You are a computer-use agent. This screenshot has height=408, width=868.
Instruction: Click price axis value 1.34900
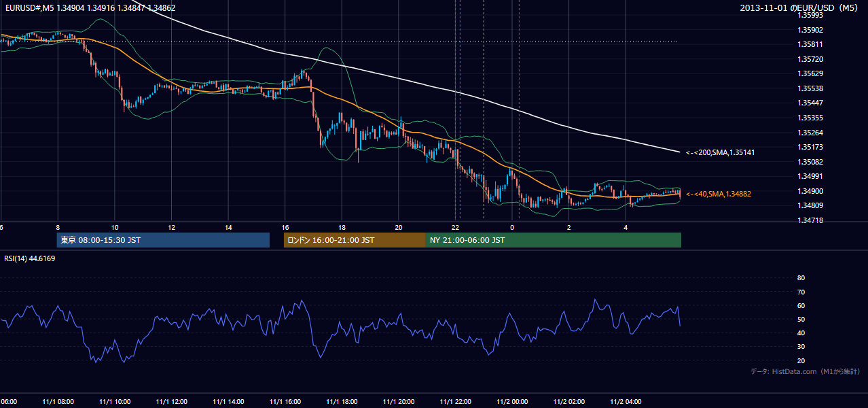[810, 191]
